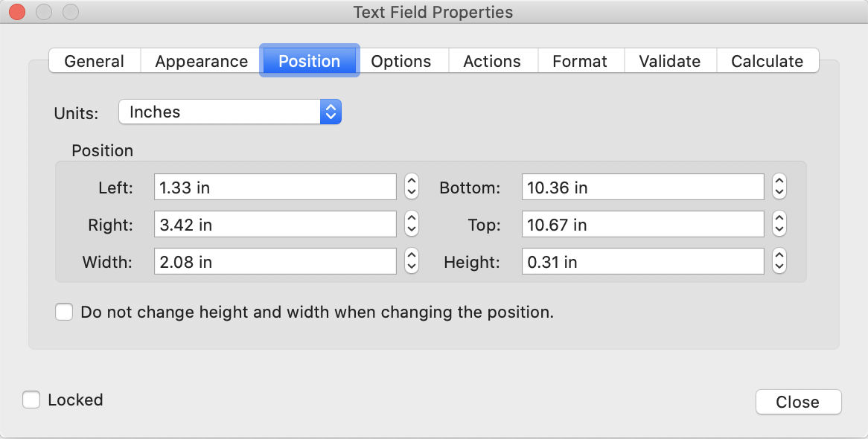Click the Right input field

pos(275,224)
